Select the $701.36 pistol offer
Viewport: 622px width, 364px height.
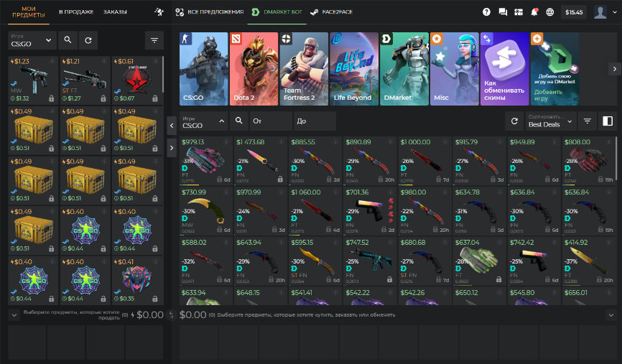370,210
